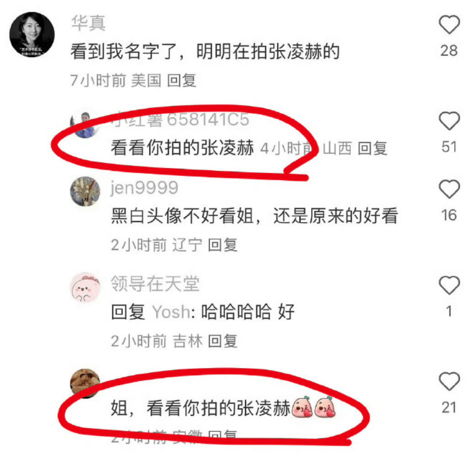Reply to the comment from 山西
The width and height of the screenshot is (476, 460).
coord(372,148)
